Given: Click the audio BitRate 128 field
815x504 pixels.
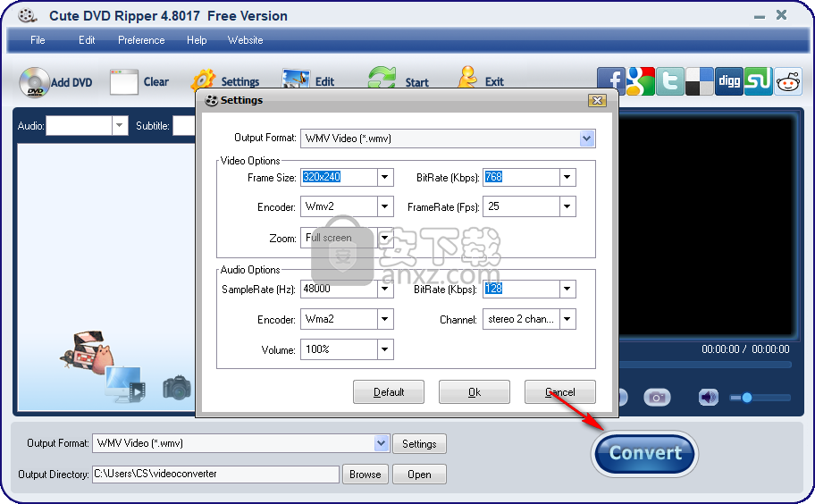Looking at the screenshot, I should coord(522,289).
